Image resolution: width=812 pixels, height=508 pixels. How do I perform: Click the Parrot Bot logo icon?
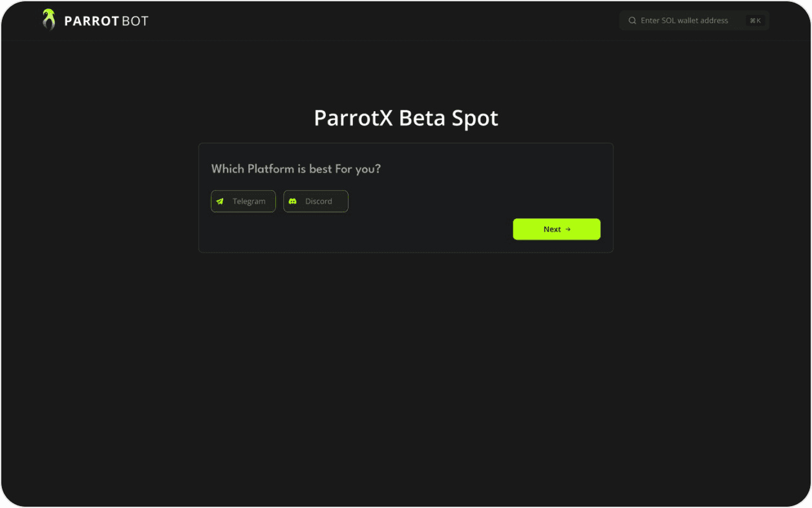tap(48, 19)
